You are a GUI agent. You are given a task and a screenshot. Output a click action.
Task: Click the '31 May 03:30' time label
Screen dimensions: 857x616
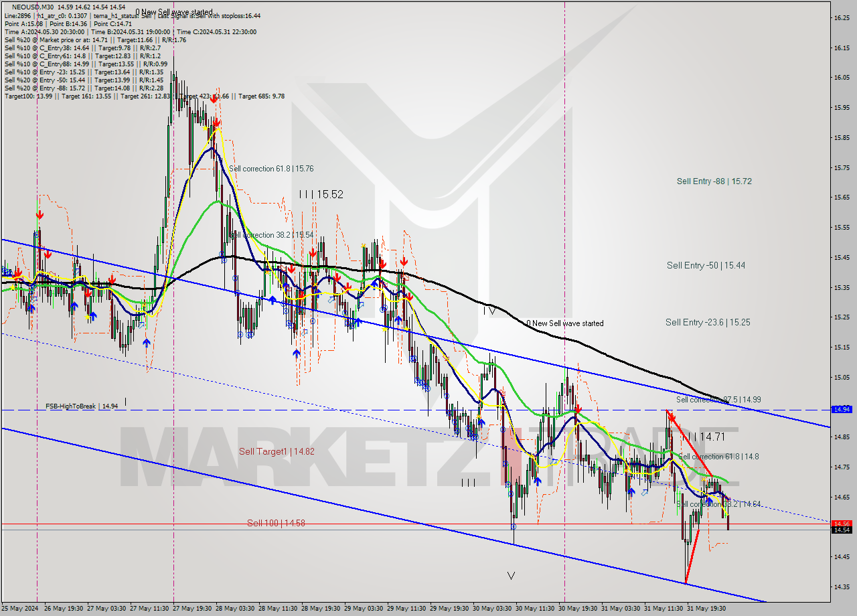622,609
